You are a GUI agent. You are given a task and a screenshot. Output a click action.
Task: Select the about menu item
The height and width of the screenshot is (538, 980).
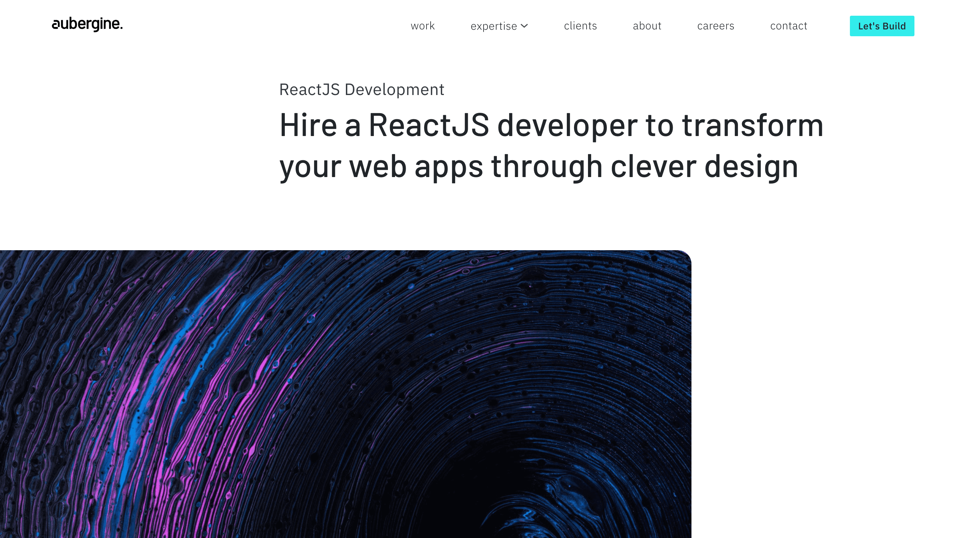[x=647, y=26]
